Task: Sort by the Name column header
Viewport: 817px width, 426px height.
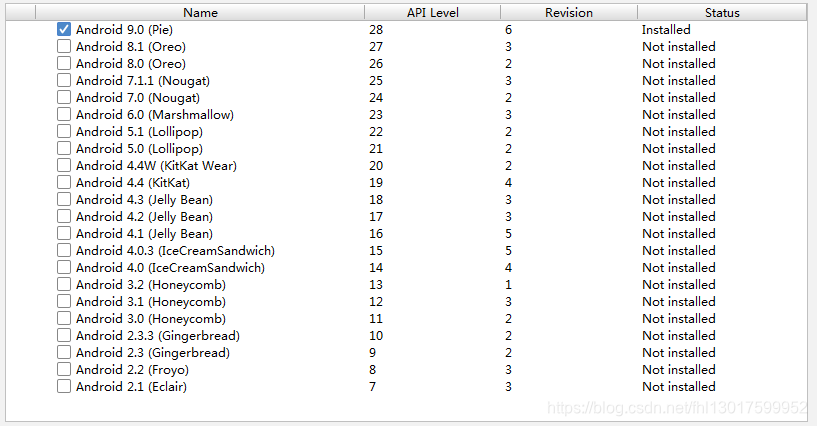Action: (x=200, y=12)
